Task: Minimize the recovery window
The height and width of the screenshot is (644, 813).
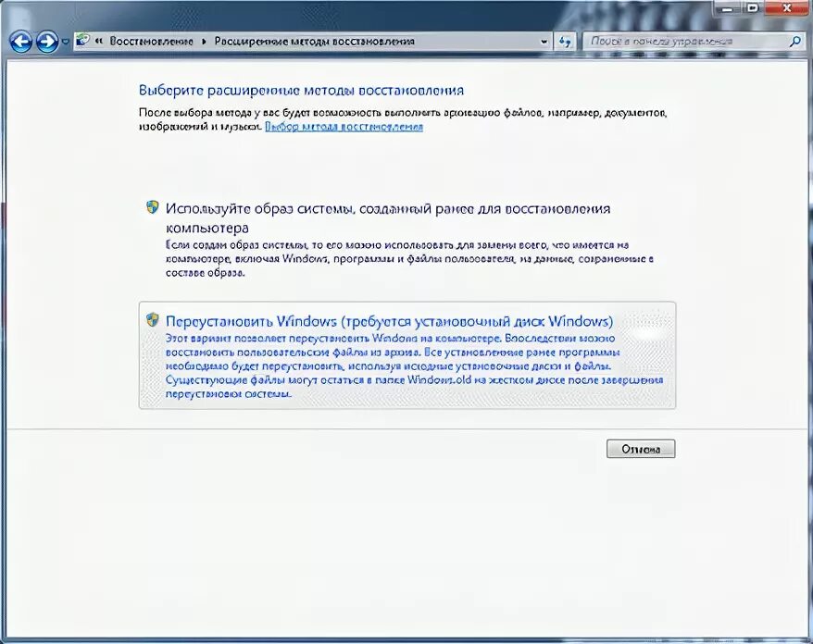Action: [727, 7]
